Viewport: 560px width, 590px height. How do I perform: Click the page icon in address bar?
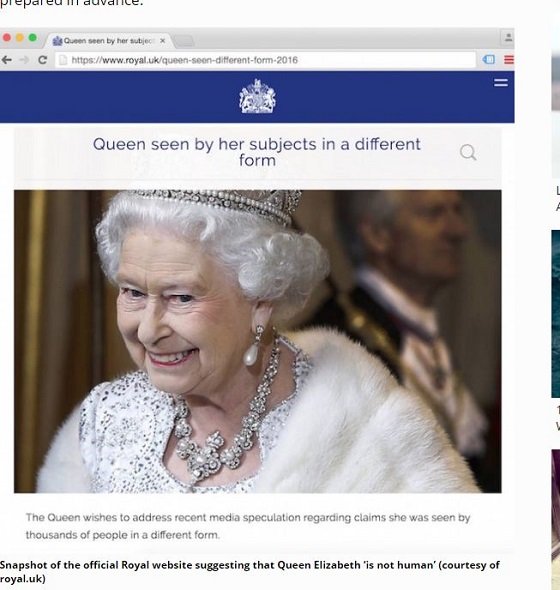pyautogui.click(x=63, y=60)
